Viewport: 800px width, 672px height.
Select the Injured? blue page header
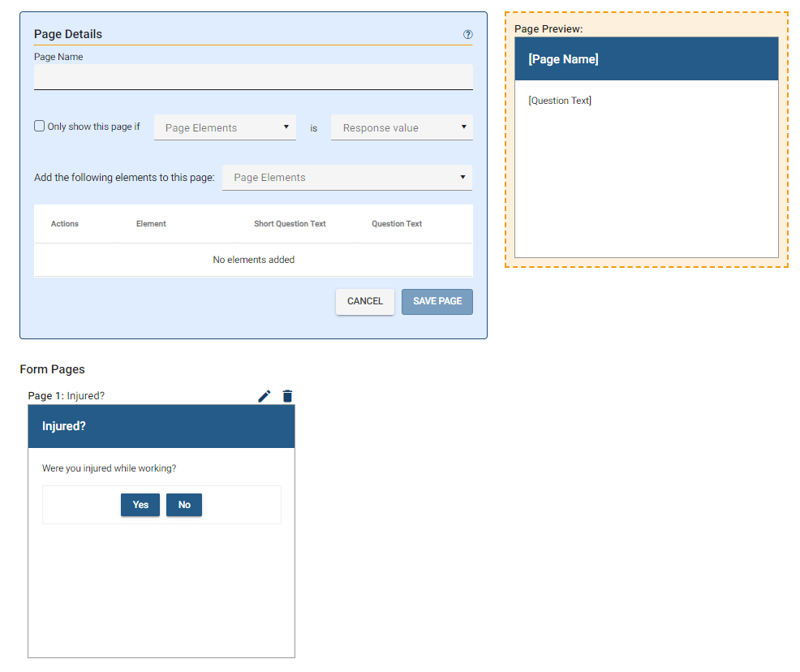(161, 427)
